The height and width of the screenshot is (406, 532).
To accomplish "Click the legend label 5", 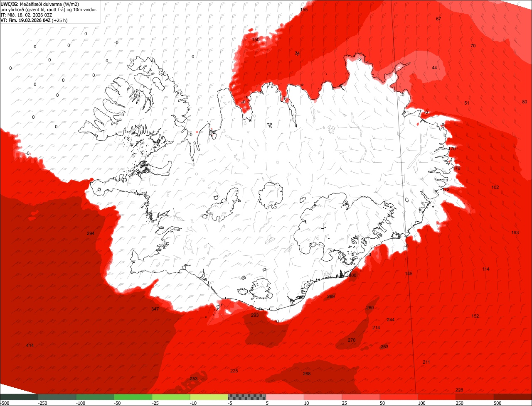I will [x=267, y=403].
